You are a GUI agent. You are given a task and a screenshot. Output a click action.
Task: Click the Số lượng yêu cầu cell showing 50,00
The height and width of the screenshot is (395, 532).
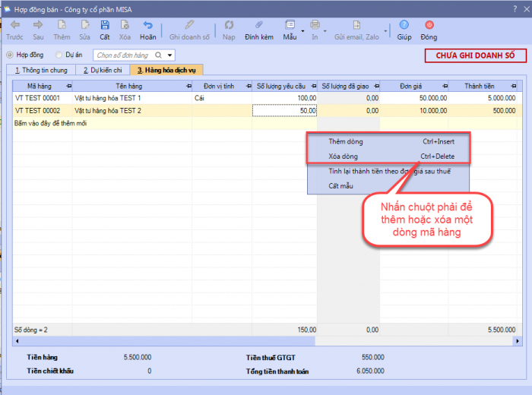pos(285,111)
